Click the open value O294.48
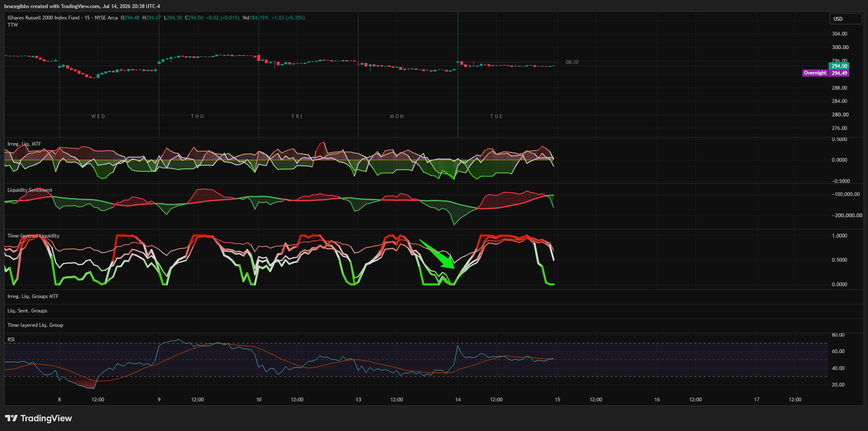 coord(130,18)
